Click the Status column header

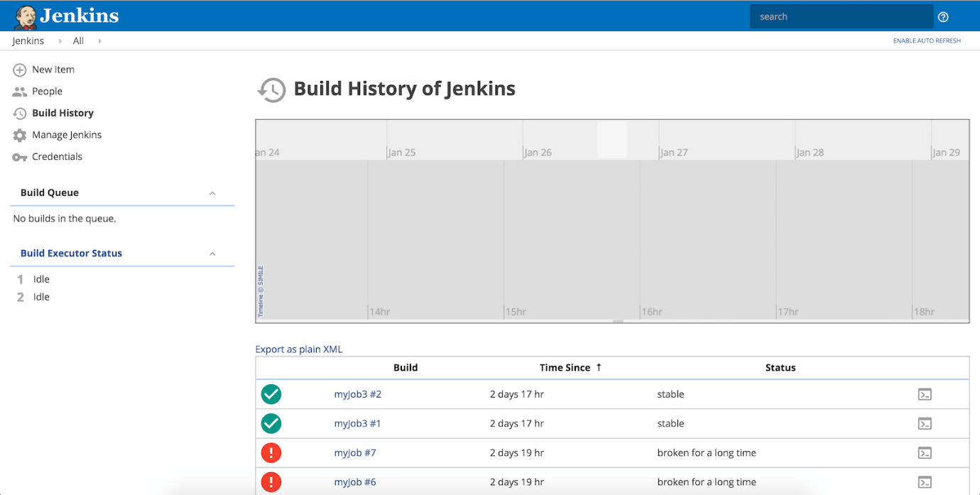780,367
